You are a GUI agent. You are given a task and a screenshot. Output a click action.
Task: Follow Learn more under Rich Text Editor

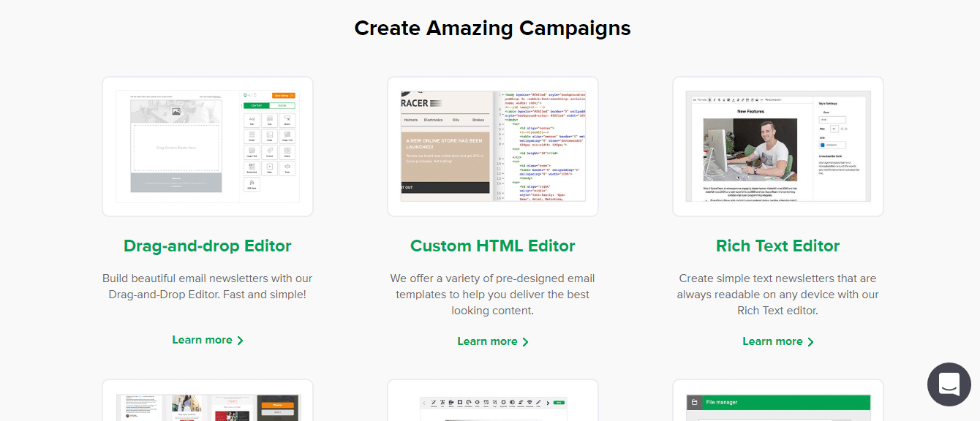(x=778, y=341)
